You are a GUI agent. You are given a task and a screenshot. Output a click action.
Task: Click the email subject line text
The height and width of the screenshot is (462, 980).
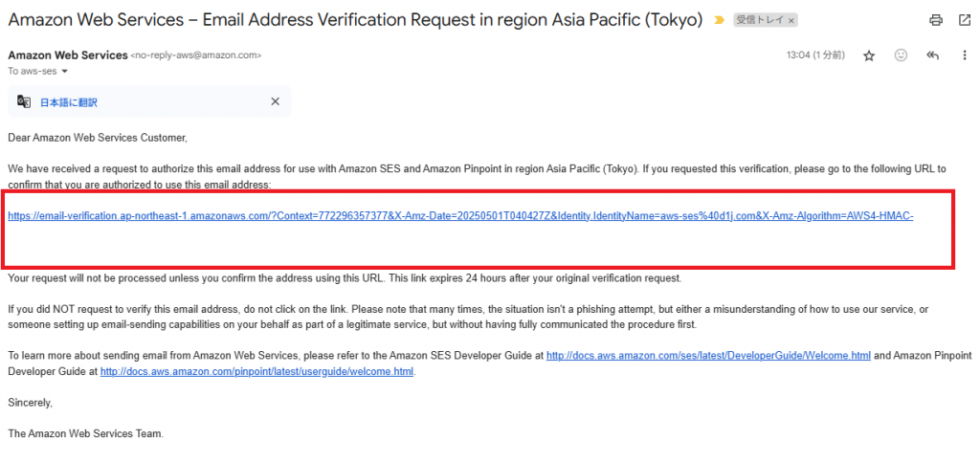(355, 20)
